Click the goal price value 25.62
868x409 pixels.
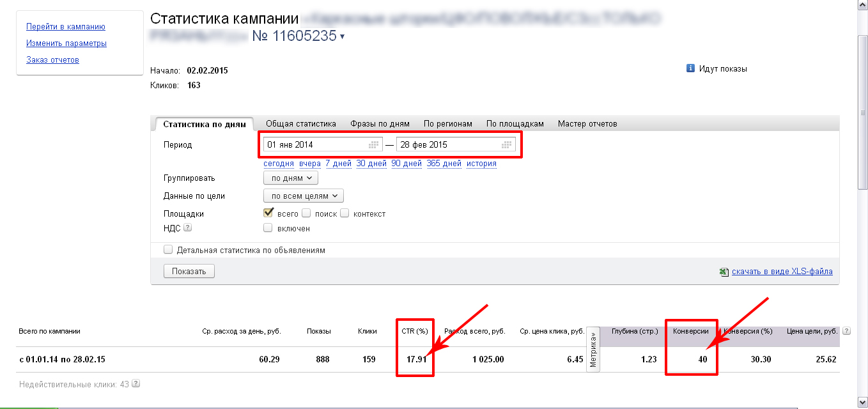(x=826, y=359)
